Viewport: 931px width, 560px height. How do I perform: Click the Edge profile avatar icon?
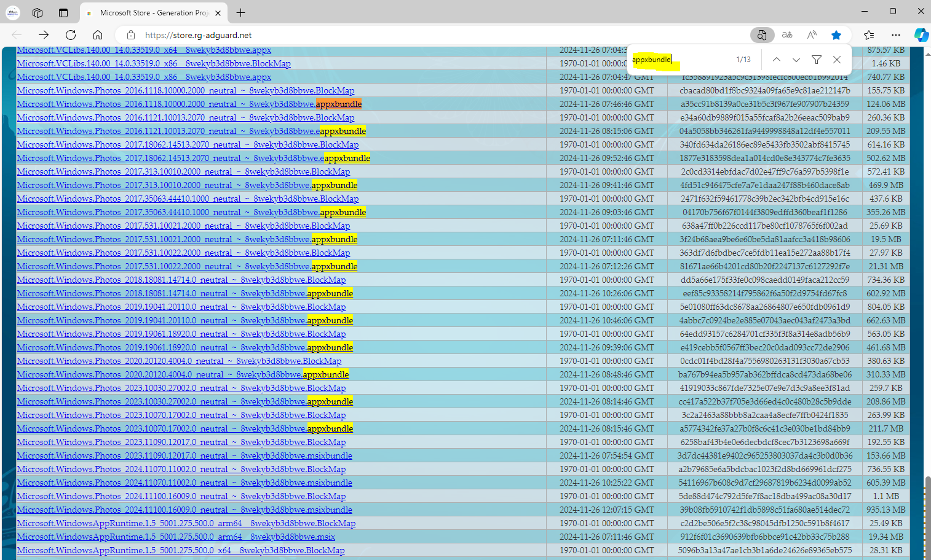click(12, 12)
